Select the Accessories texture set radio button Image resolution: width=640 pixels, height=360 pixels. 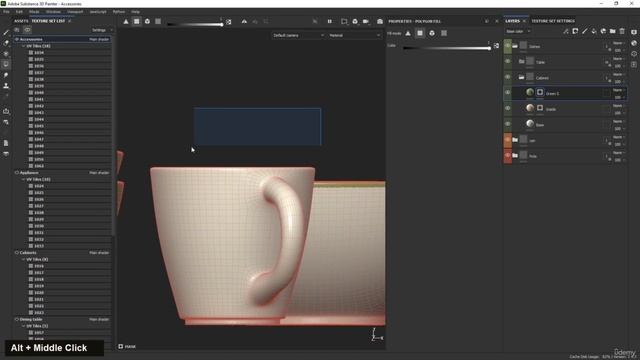click(x=17, y=39)
